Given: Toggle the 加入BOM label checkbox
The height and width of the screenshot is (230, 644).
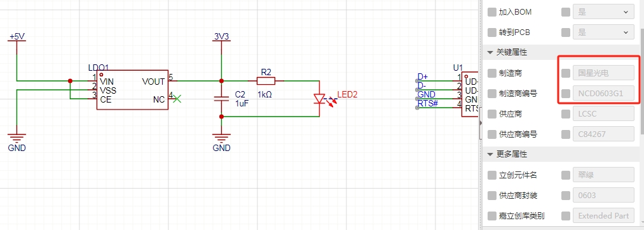Looking at the screenshot, I should [491, 12].
